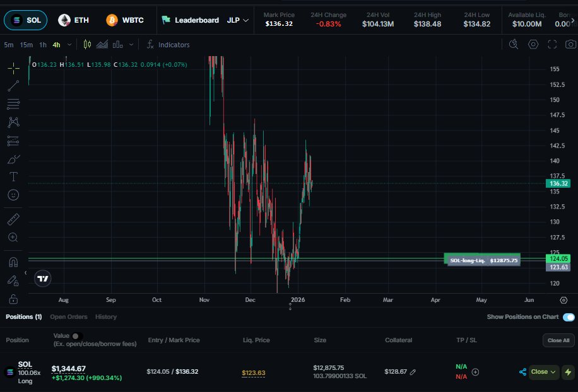
Task: Open chart settings via gear icon
Action: pyautogui.click(x=533, y=44)
